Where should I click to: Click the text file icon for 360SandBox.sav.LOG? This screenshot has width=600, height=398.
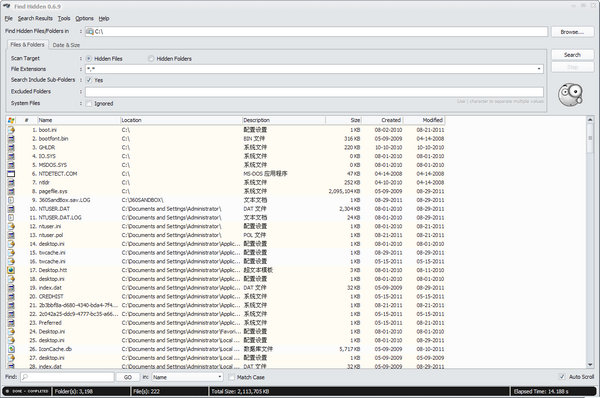point(11,200)
